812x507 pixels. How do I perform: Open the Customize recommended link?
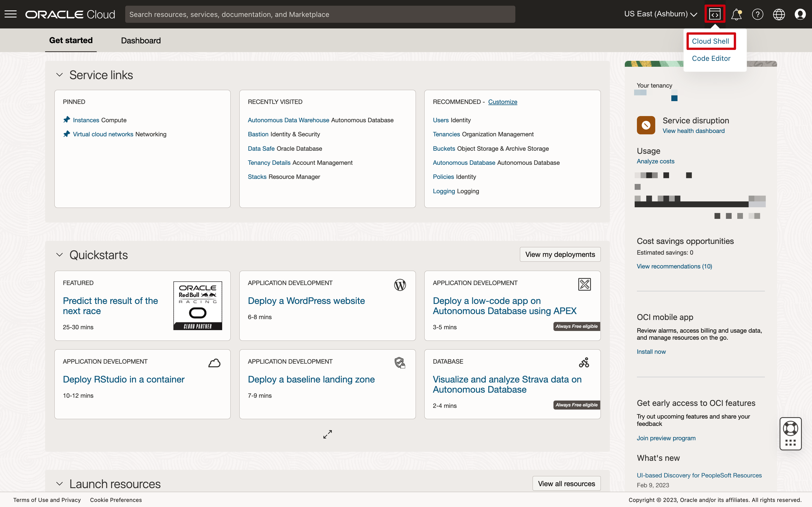pos(502,102)
